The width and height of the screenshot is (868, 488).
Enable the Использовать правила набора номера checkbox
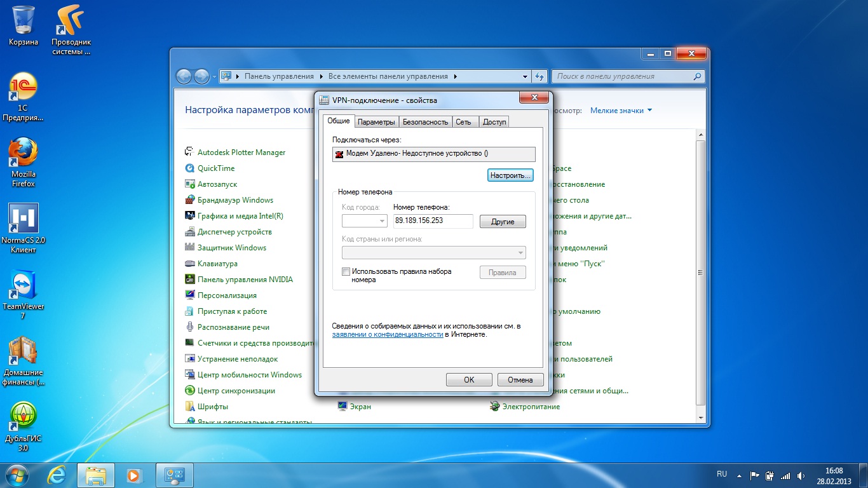tap(346, 271)
